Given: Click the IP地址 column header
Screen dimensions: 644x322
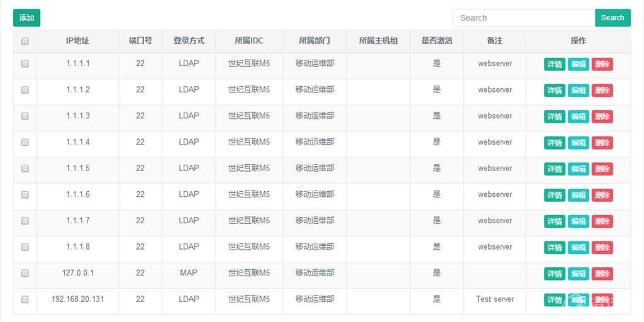Looking at the screenshot, I should point(77,41).
